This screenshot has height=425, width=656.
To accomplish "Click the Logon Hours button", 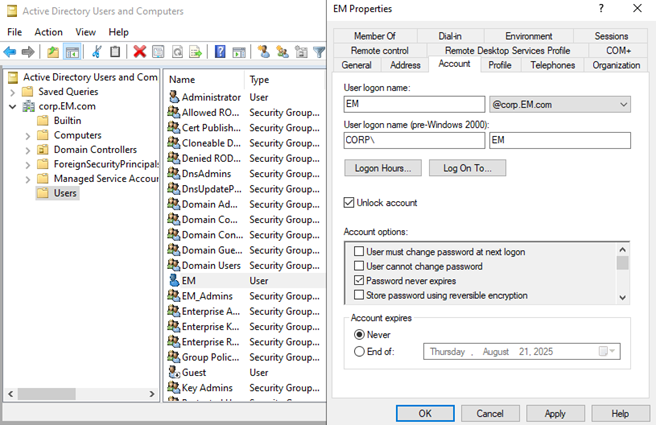I will pos(383,168).
